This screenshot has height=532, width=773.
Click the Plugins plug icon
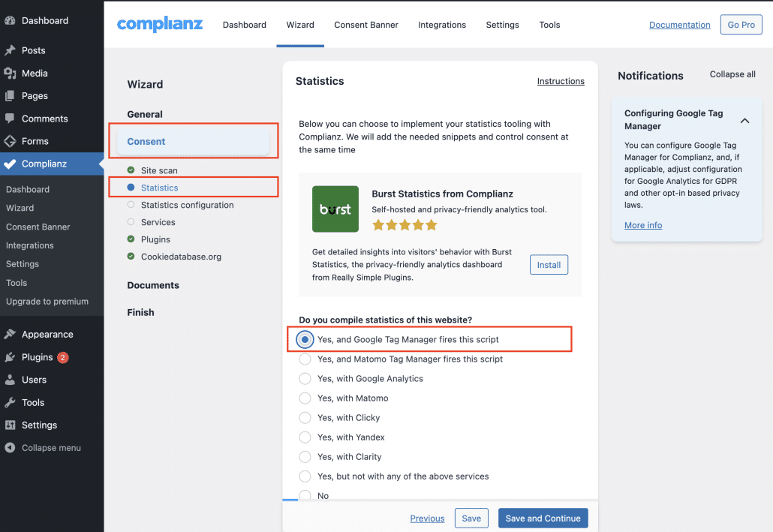pos(10,357)
